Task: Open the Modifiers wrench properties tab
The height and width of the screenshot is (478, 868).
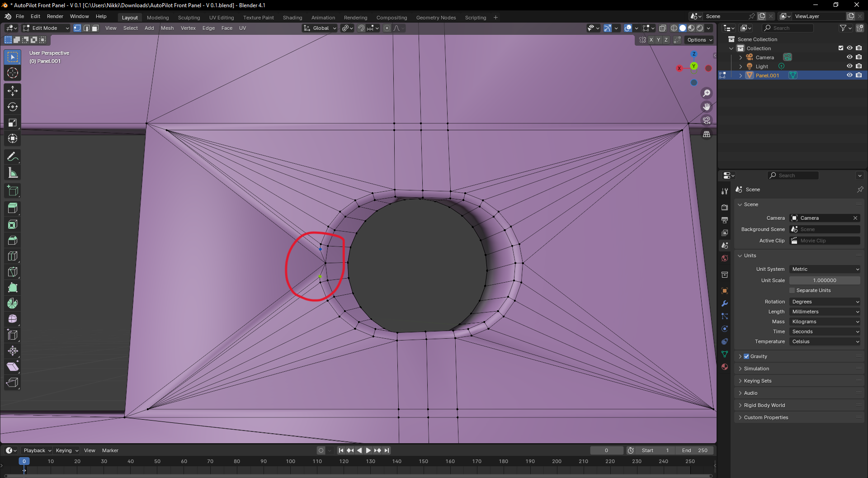Action: [725, 303]
